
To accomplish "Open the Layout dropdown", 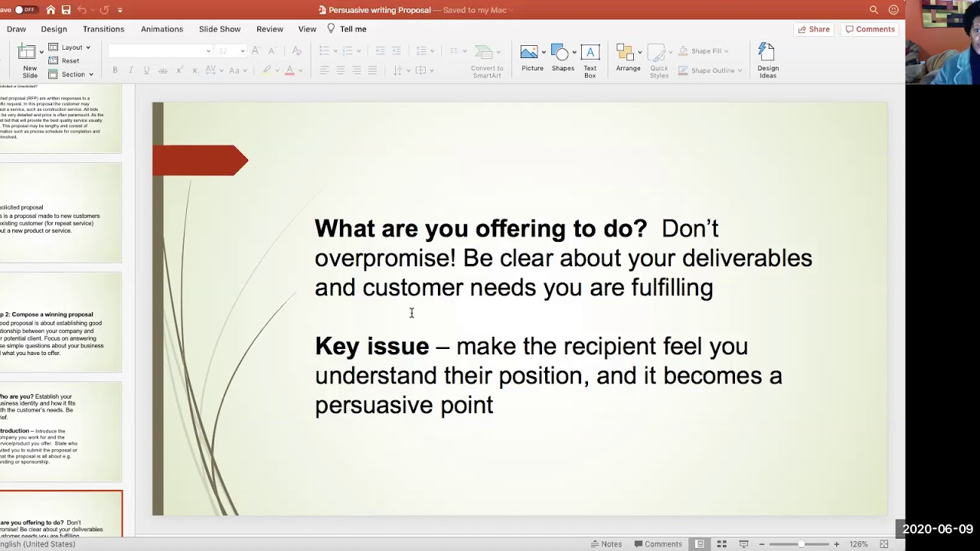I will click(x=69, y=47).
